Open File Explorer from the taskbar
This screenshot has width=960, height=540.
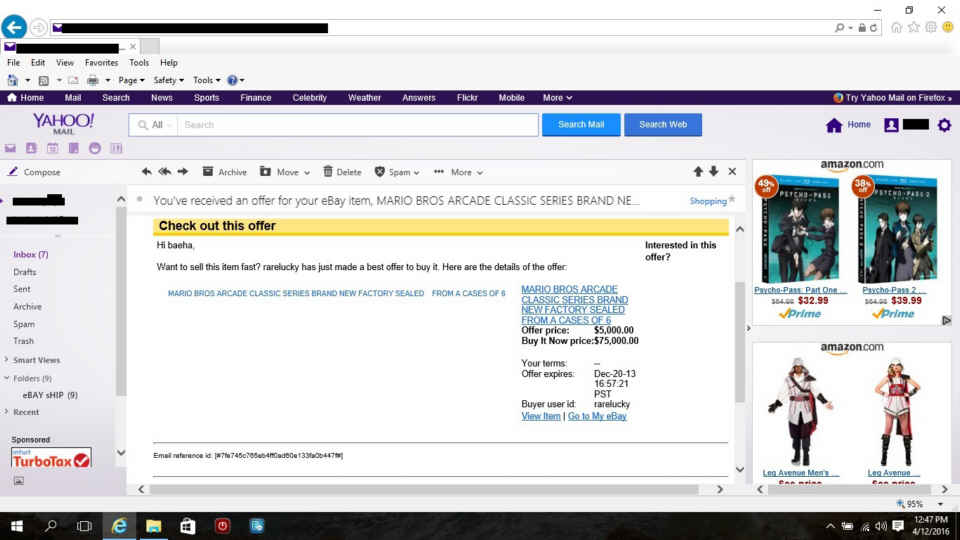[153, 526]
